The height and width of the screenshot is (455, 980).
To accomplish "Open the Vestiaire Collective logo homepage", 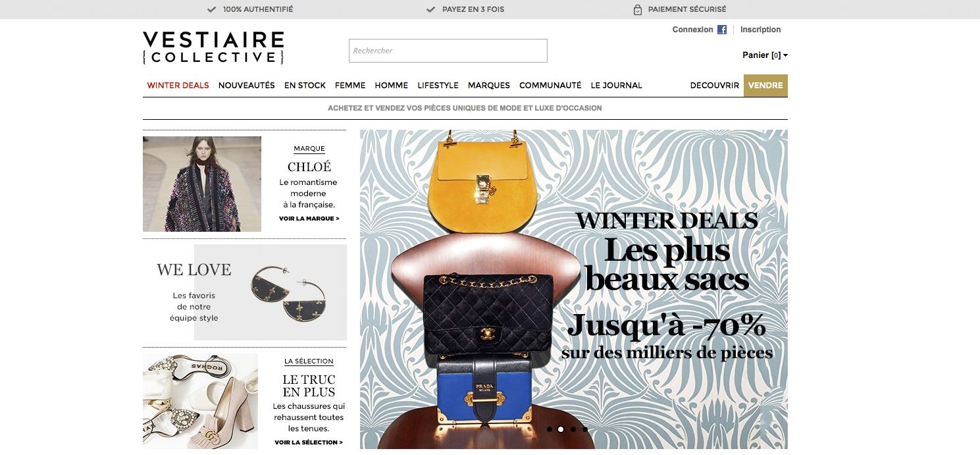I will point(213,47).
